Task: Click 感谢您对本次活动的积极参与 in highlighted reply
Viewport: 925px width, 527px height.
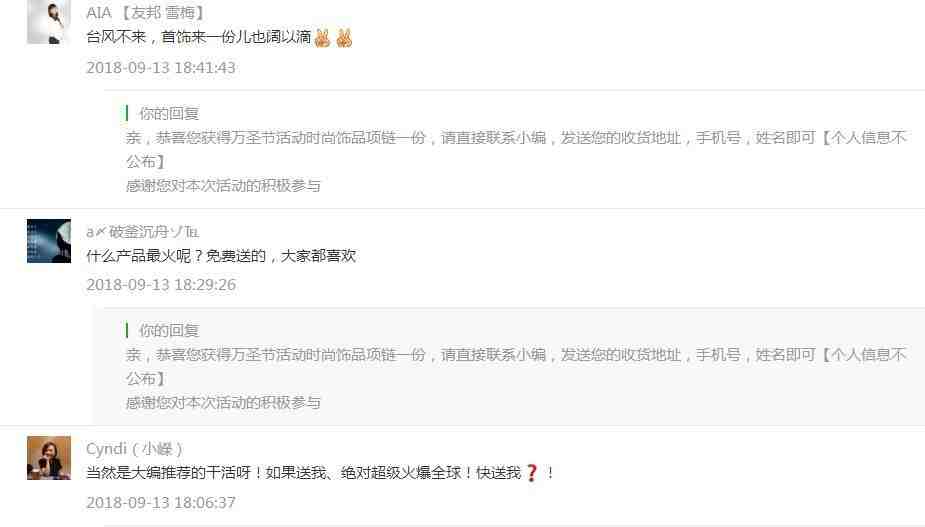Action: [223, 402]
